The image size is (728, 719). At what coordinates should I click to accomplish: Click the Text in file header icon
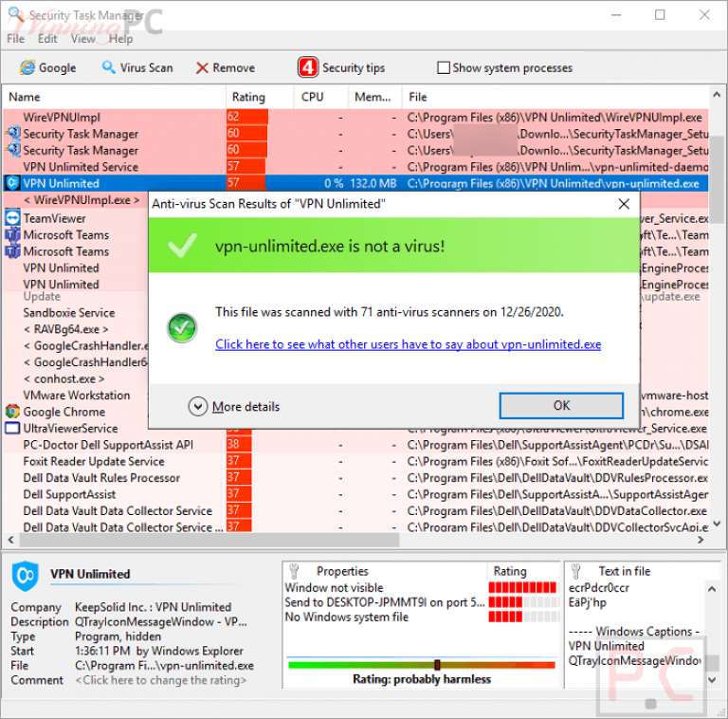(575, 571)
